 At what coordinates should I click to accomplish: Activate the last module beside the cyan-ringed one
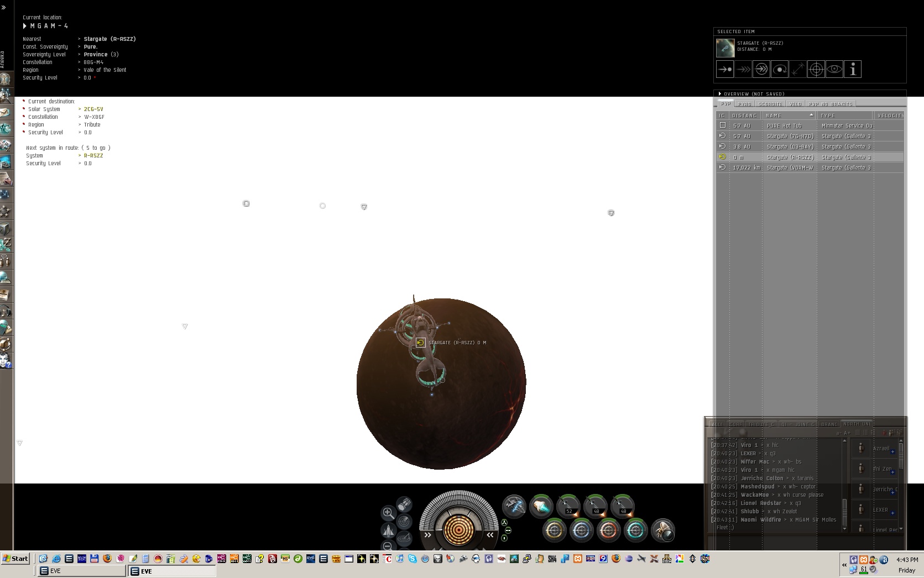(662, 530)
